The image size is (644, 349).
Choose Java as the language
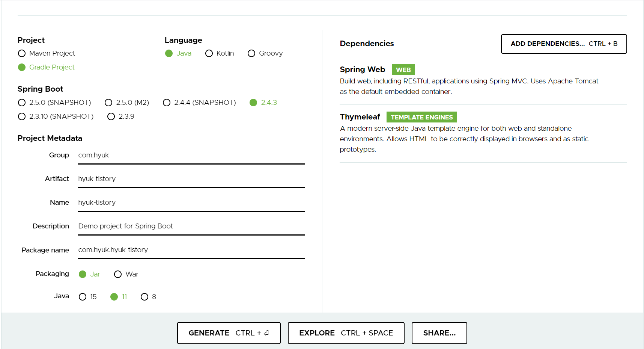coord(178,53)
